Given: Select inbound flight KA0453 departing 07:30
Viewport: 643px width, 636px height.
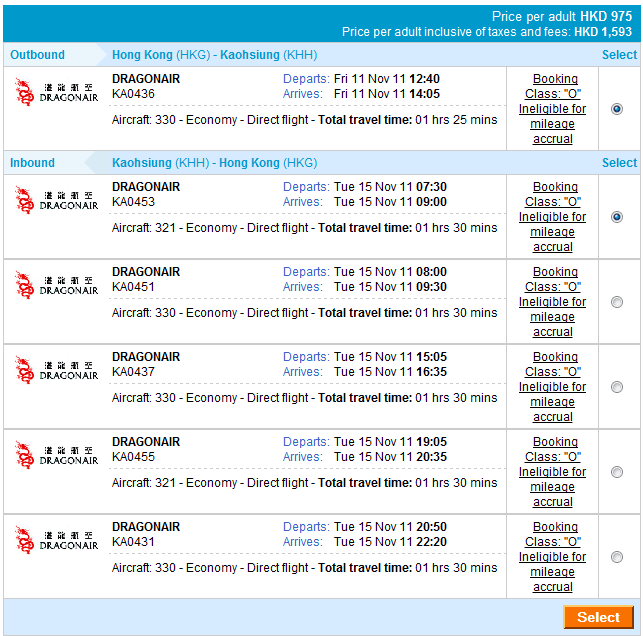Looking at the screenshot, I should pyautogui.click(x=616, y=217).
